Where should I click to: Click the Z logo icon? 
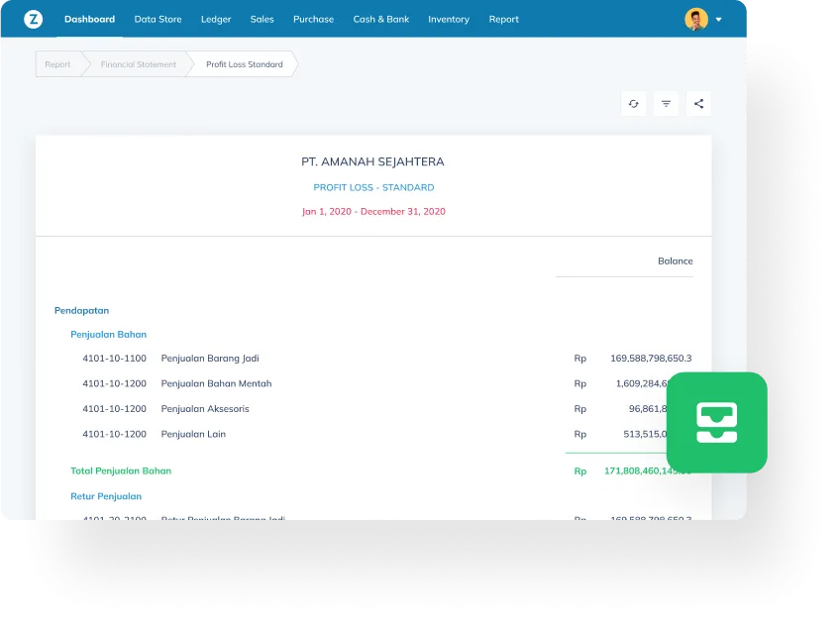(x=34, y=19)
